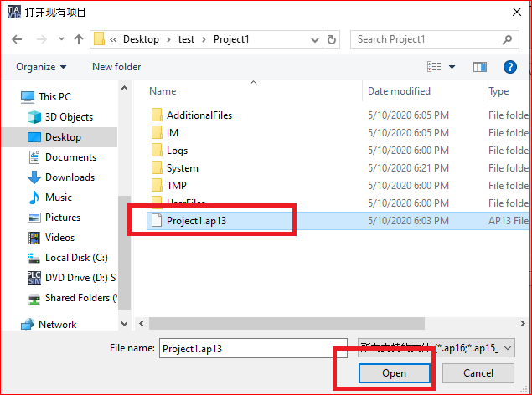532x395 pixels.
Task: Click the change view layout icon
Action: click(x=434, y=67)
